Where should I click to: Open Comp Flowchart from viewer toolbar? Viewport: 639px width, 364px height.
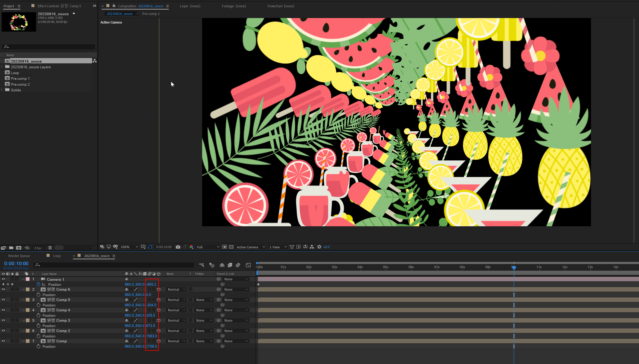[x=312, y=247]
